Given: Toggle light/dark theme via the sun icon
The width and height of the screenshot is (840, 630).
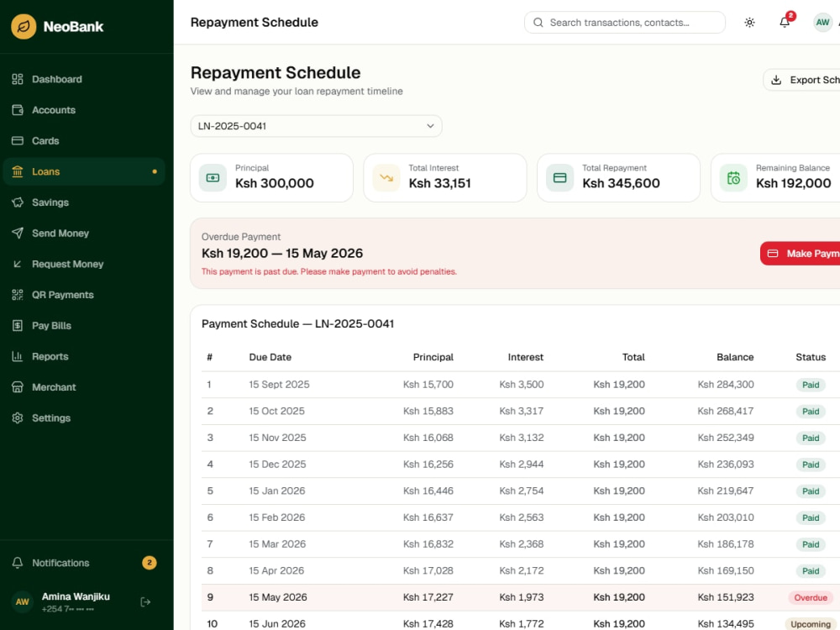Looking at the screenshot, I should pyautogui.click(x=749, y=23).
